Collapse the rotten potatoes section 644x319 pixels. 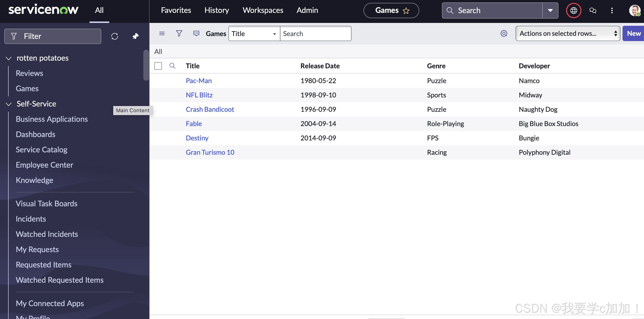click(x=9, y=58)
